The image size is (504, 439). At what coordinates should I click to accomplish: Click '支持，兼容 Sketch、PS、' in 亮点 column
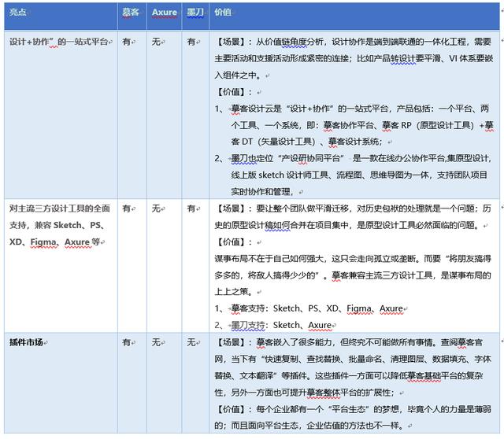[x=57, y=225]
